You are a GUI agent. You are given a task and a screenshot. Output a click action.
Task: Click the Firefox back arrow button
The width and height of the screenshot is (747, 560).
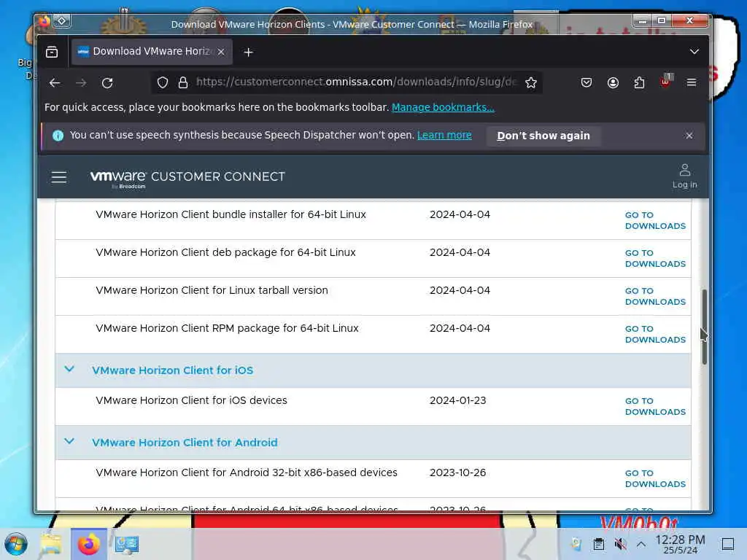(55, 83)
